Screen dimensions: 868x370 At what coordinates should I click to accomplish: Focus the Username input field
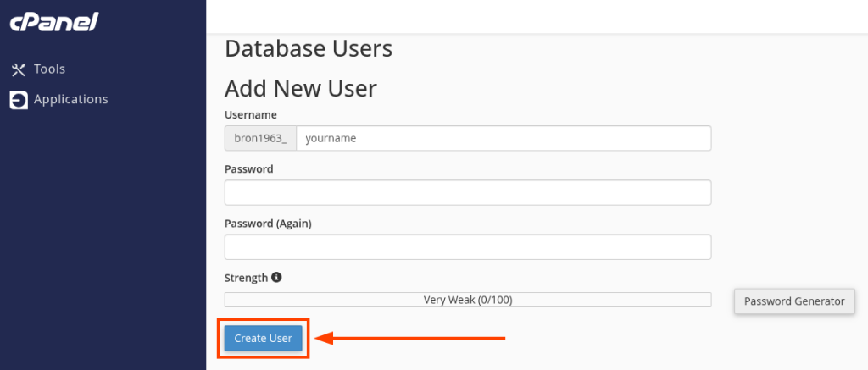[504, 138]
